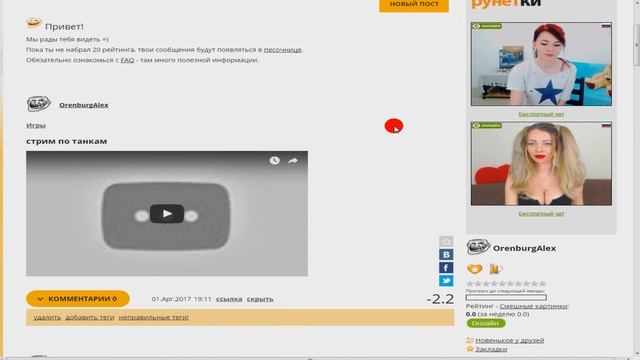
Task: Click the рунетки ad logo
Action: pyautogui.click(x=506, y=4)
